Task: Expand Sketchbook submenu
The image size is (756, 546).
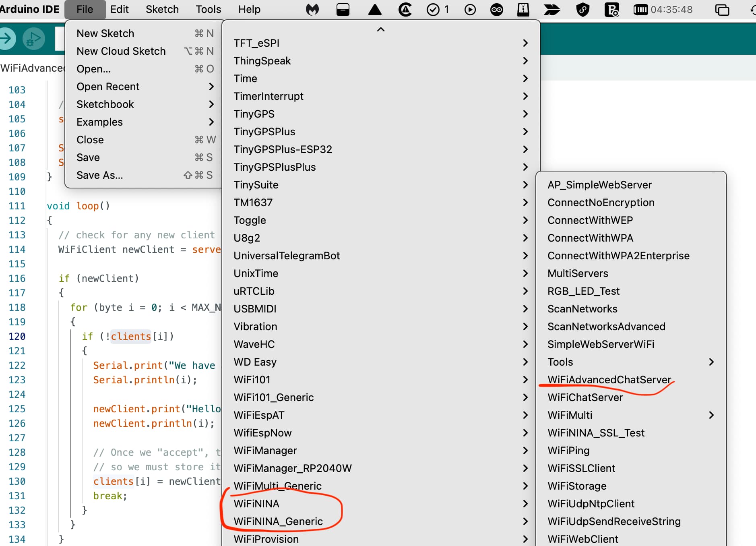Action: coord(144,104)
